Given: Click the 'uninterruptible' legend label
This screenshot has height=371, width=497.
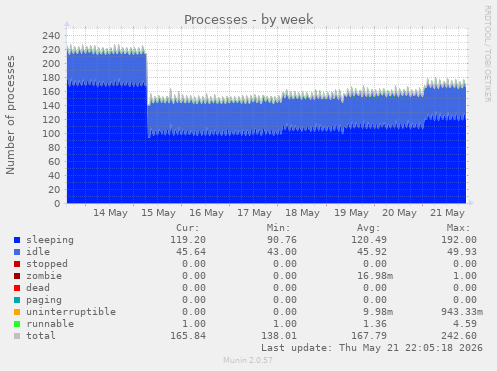Looking at the screenshot, I should tap(71, 312).
